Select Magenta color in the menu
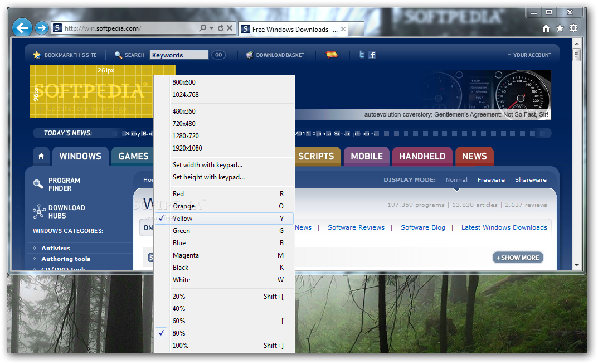598x364 pixels. 224,255
